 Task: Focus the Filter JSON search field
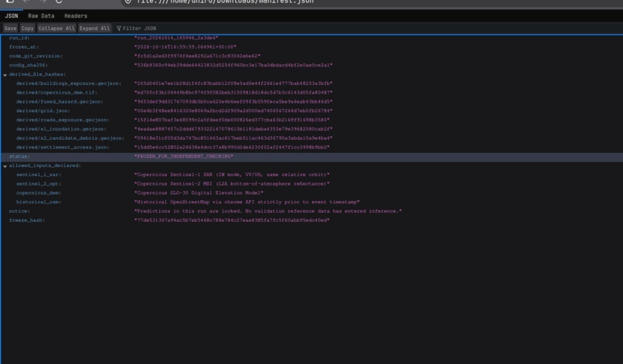tap(139, 29)
